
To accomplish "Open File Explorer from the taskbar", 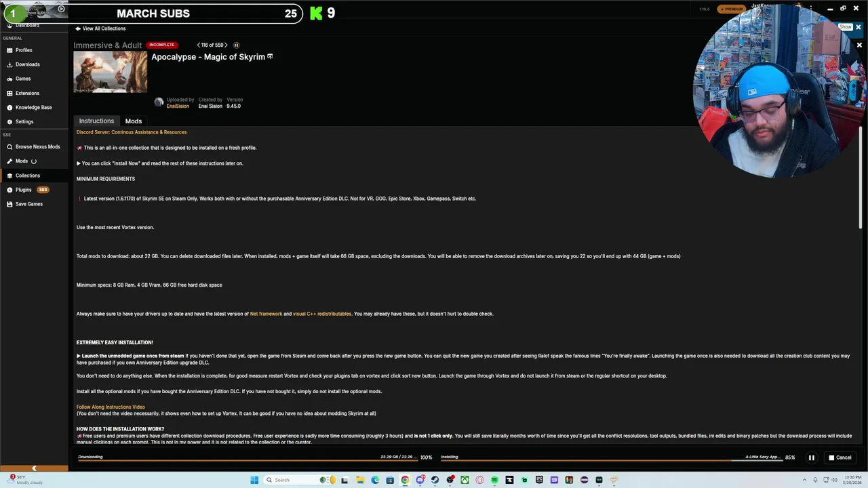I will pyautogui.click(x=360, y=480).
